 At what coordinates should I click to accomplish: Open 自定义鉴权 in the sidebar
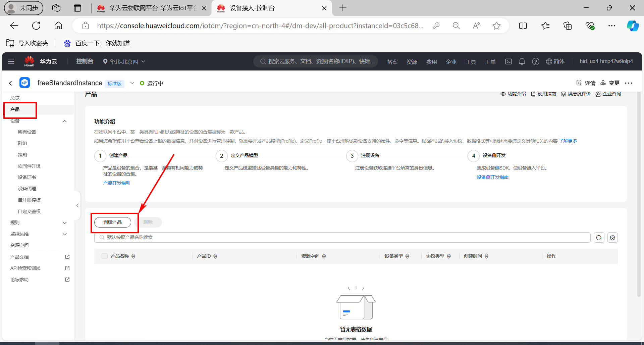click(x=29, y=211)
